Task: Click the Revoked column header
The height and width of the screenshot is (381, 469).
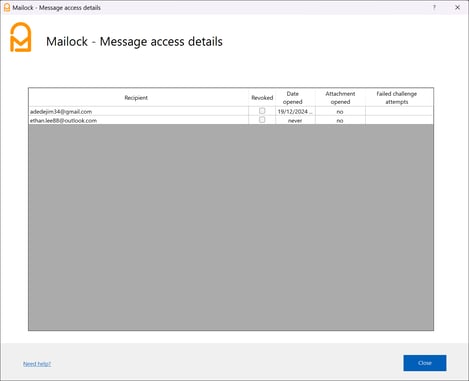Action: tap(262, 97)
